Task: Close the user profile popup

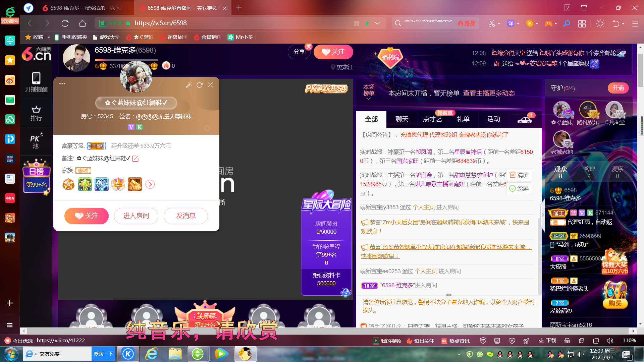Action: pos(210,85)
